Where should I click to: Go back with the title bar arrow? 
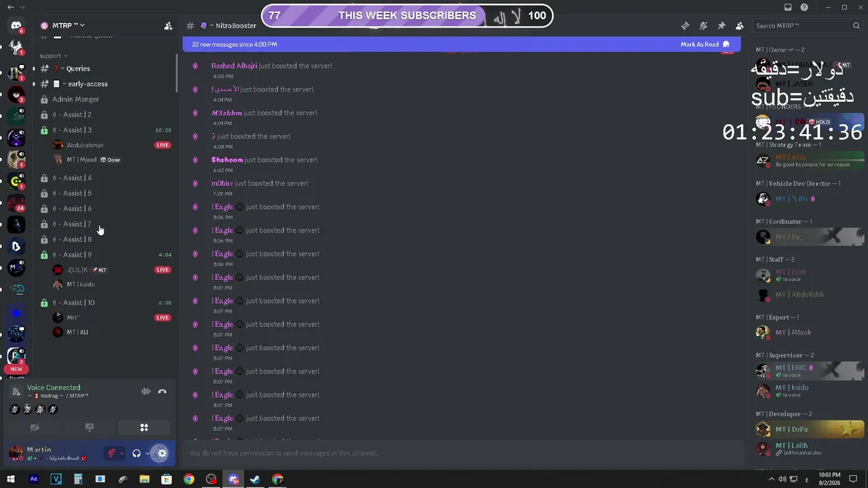tap(9, 7)
